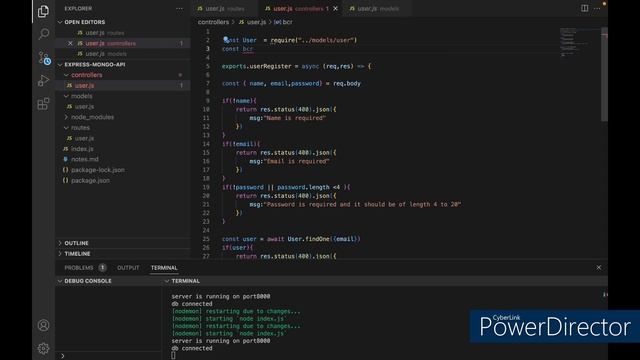Viewport: 640px width, 360px height.
Task: Open user.js under routes folder
Action: coord(123,138)
